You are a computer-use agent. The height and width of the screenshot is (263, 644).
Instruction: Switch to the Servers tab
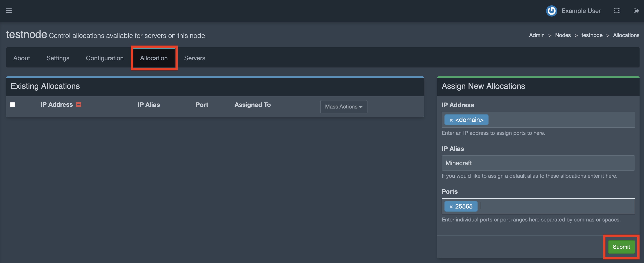click(195, 58)
